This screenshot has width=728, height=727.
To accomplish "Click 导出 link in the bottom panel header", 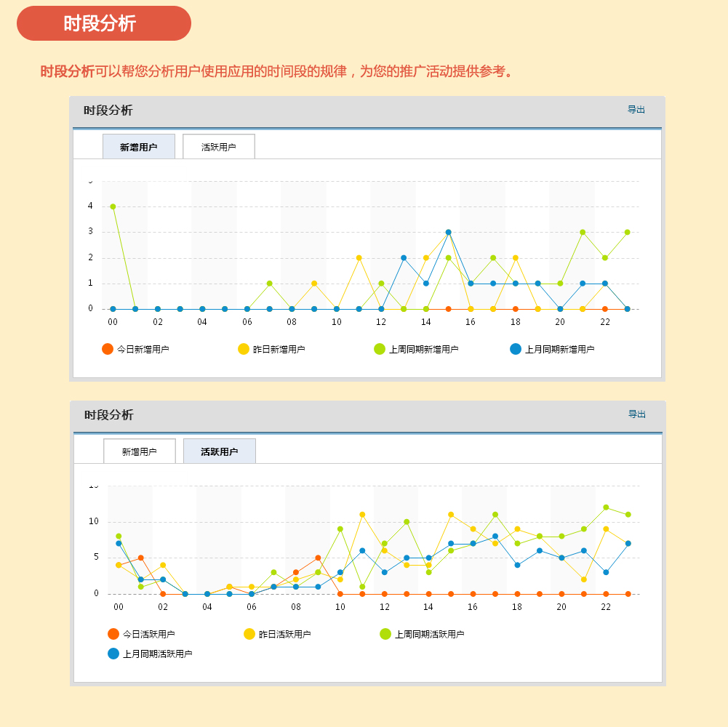I will pos(637,414).
